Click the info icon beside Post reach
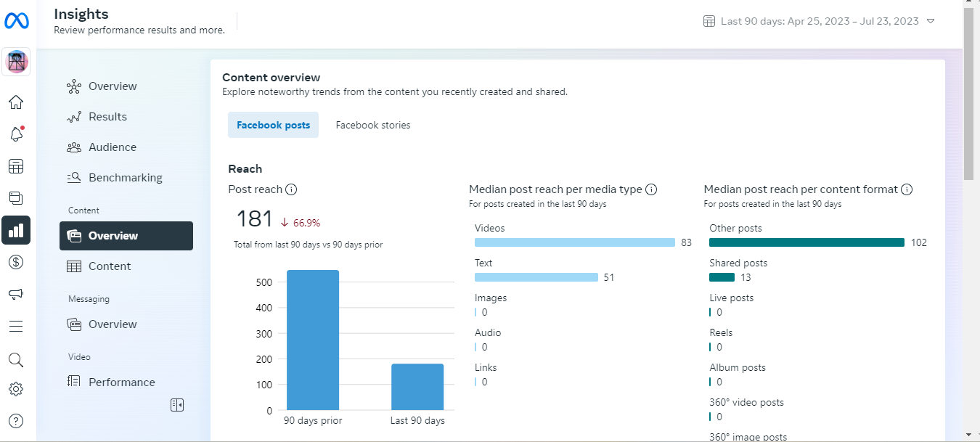This screenshot has height=442, width=980. point(291,189)
